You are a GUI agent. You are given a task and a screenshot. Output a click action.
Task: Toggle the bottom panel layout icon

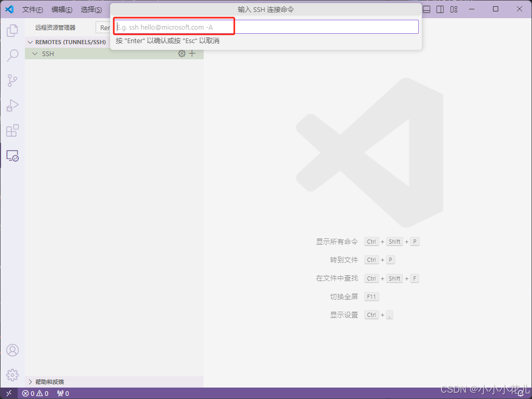tap(427, 9)
